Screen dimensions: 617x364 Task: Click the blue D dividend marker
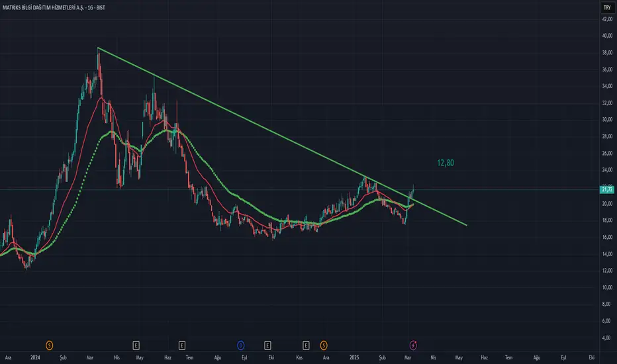(241, 345)
